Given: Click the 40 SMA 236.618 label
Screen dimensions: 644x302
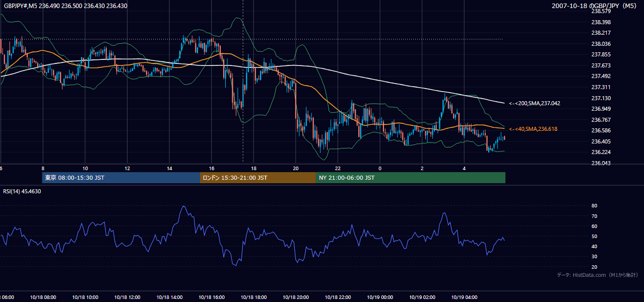Looking at the screenshot, I should pyautogui.click(x=533, y=129).
